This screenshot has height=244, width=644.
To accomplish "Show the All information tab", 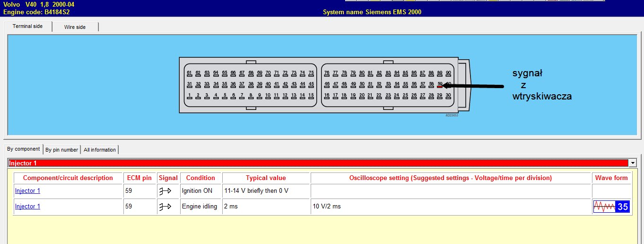I will click(x=99, y=150).
